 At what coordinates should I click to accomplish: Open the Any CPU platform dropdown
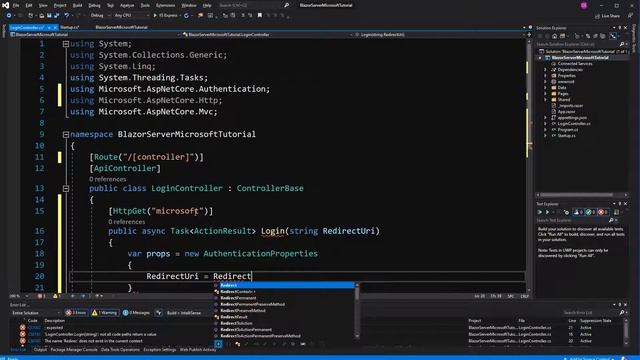click(131, 16)
